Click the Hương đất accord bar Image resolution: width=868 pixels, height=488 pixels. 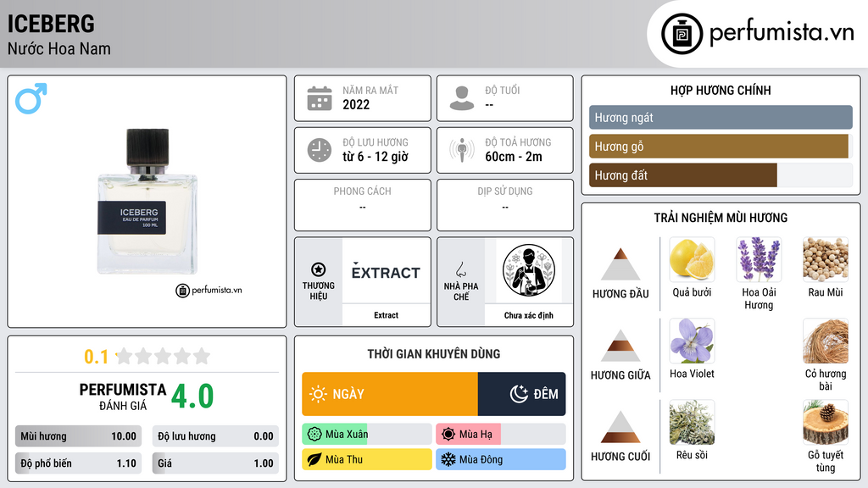[x=721, y=175]
